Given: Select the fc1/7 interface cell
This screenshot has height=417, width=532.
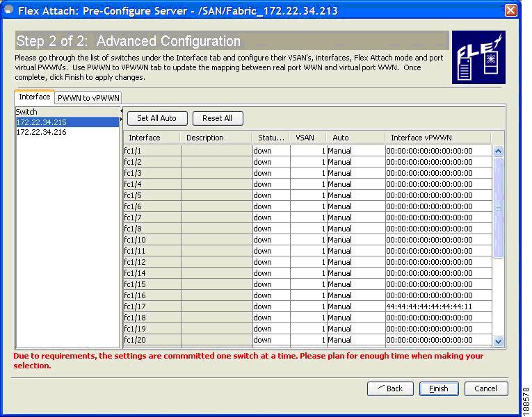Looking at the screenshot, I should (152, 218).
